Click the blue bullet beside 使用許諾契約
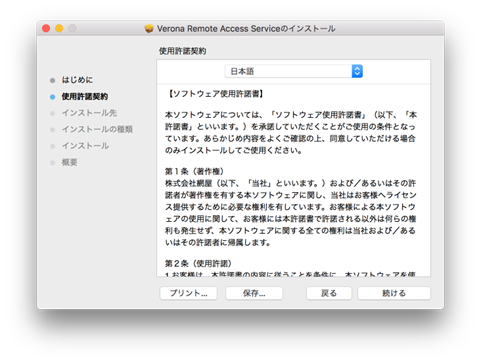481x362 pixels. [52, 97]
